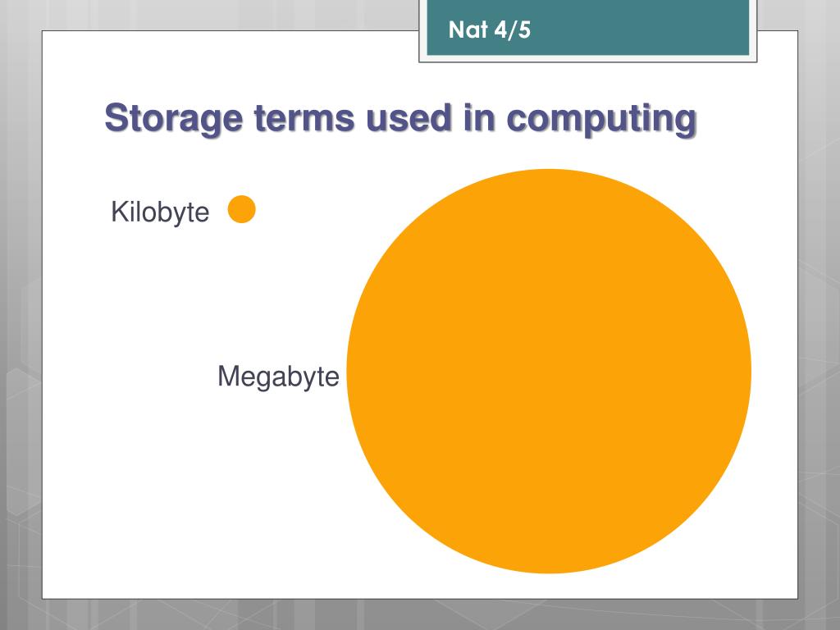Select the word "used" in the slide title
Image resolution: width=840 pixels, height=630 pixels.
[409, 118]
